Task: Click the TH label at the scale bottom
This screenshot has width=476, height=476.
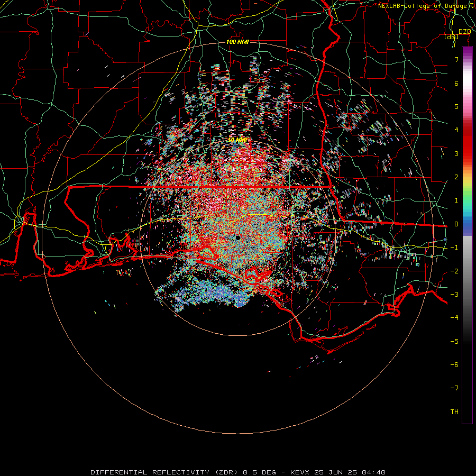Action: (x=454, y=412)
